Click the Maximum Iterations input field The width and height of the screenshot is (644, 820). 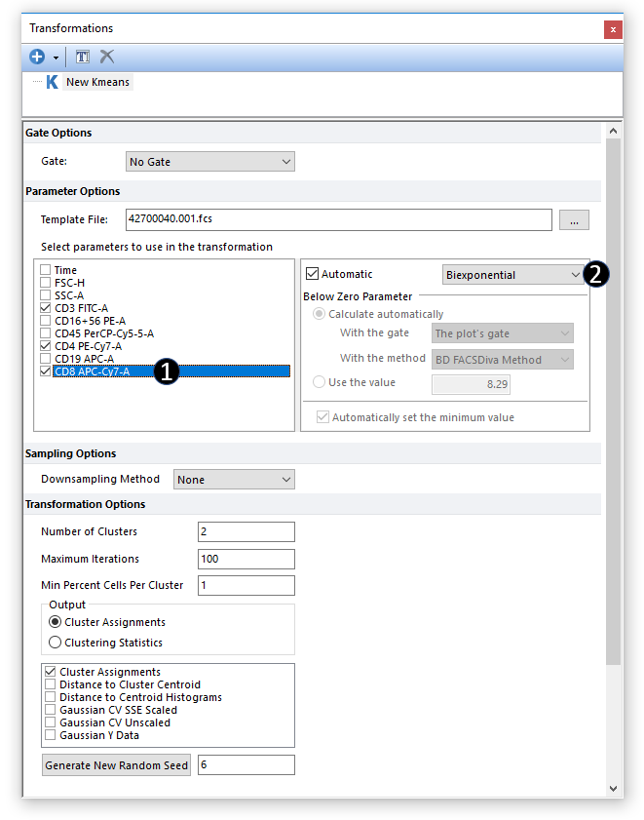point(246,560)
